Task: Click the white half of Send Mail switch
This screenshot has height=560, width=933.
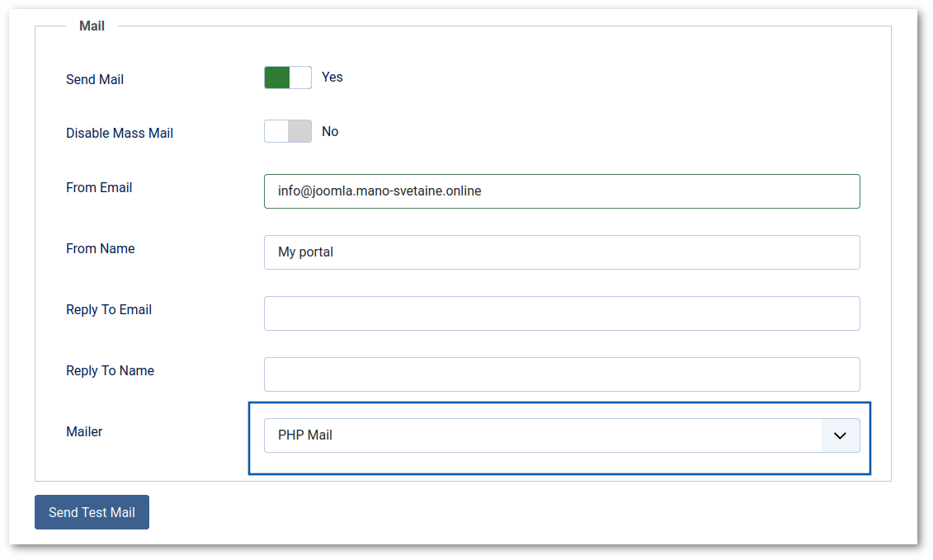Action: click(300, 78)
